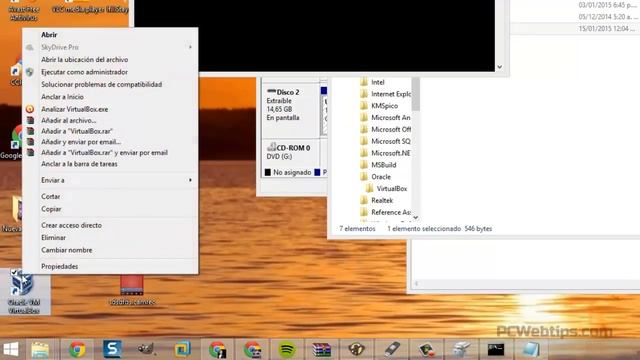Select the Intel folder in the tree
The width and height of the screenshot is (640, 360).
pos(378,82)
